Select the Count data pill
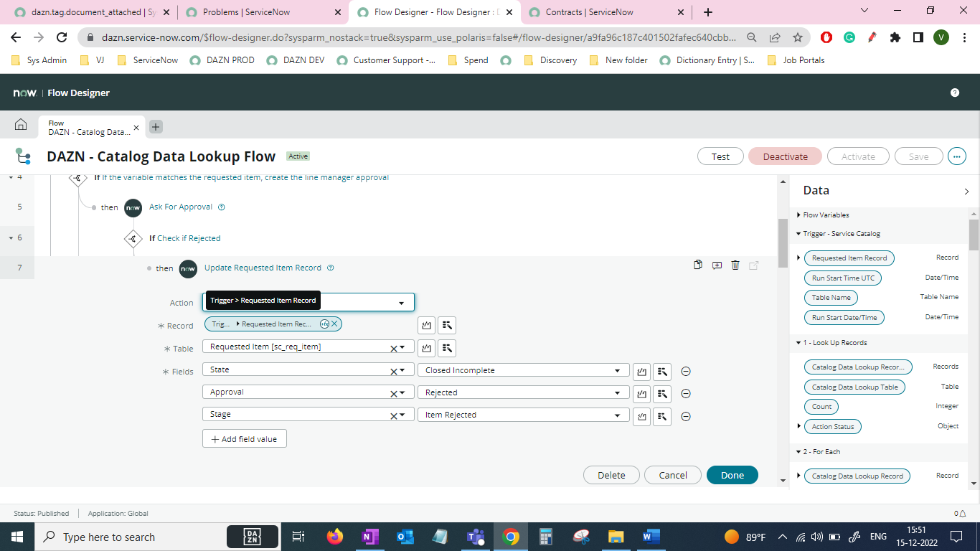This screenshot has width=980, height=551. click(x=822, y=407)
